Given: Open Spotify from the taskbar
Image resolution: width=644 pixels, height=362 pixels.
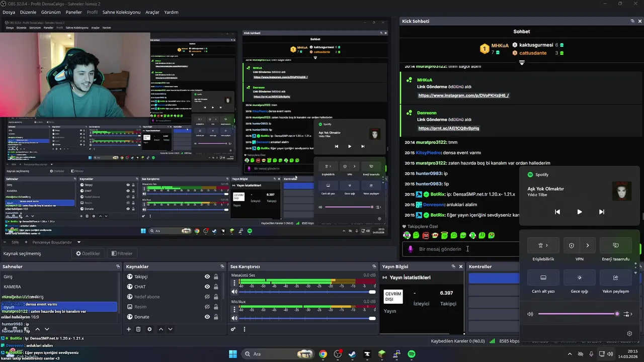Looking at the screenshot, I should coord(412,354).
